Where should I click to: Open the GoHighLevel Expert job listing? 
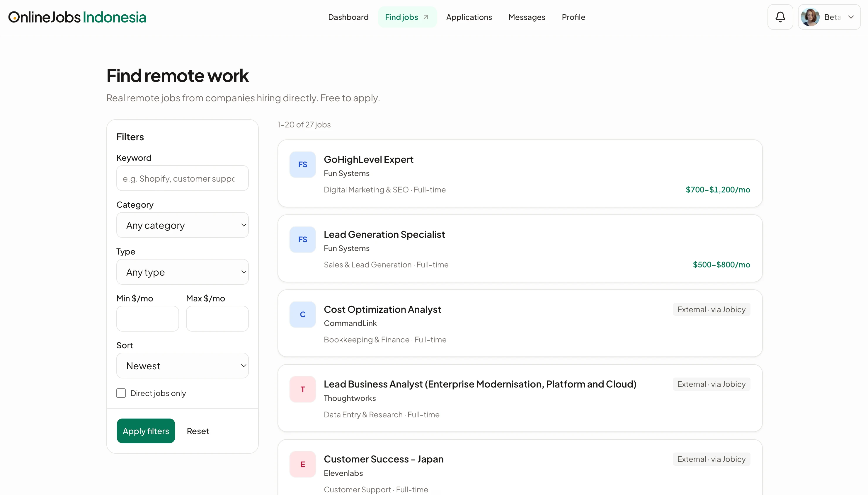(369, 159)
